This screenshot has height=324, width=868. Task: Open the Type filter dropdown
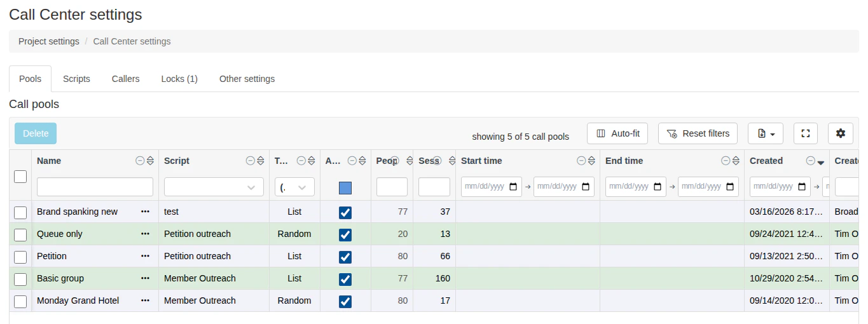pyautogui.click(x=294, y=187)
